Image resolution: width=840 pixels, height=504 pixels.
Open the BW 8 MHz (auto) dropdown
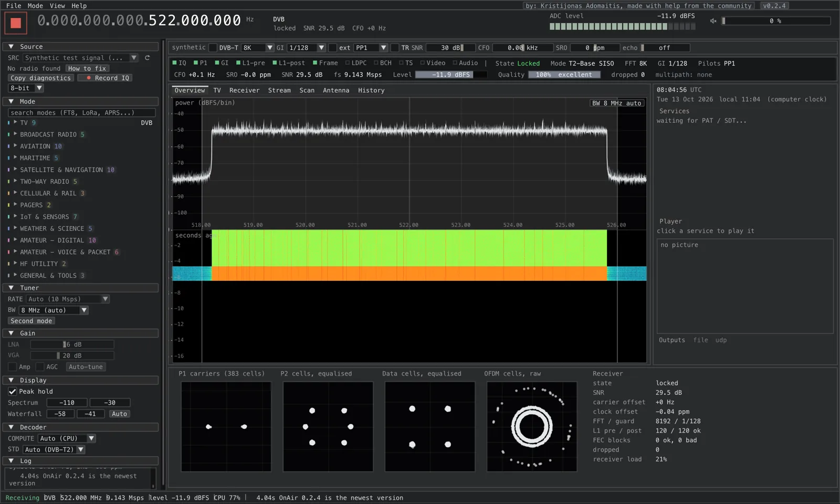pos(54,310)
